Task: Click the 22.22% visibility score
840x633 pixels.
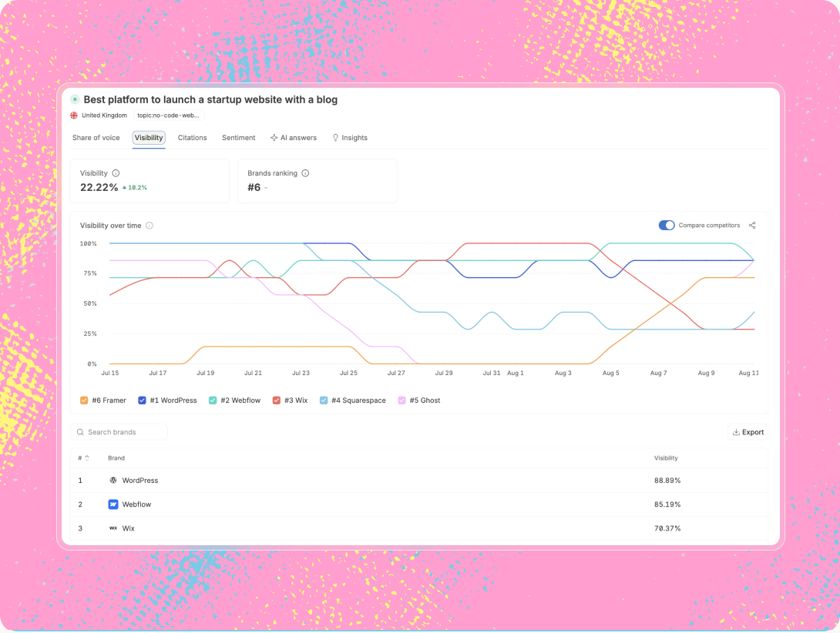Action: [x=99, y=187]
